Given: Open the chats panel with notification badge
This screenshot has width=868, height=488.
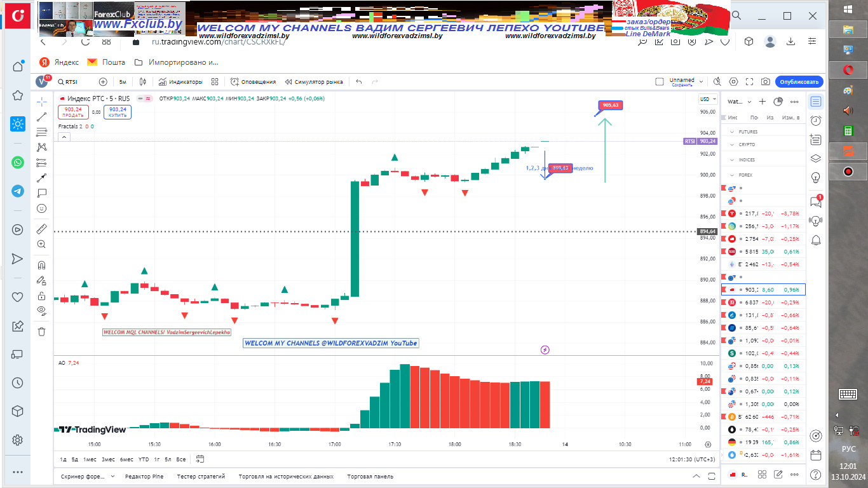Looking at the screenshot, I should [816, 201].
